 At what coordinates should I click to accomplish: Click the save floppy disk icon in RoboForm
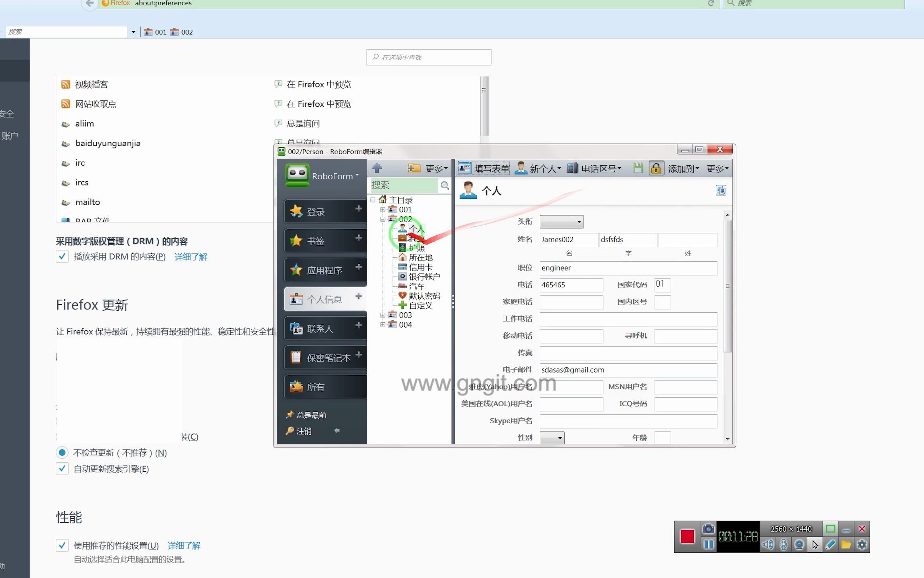tap(638, 168)
